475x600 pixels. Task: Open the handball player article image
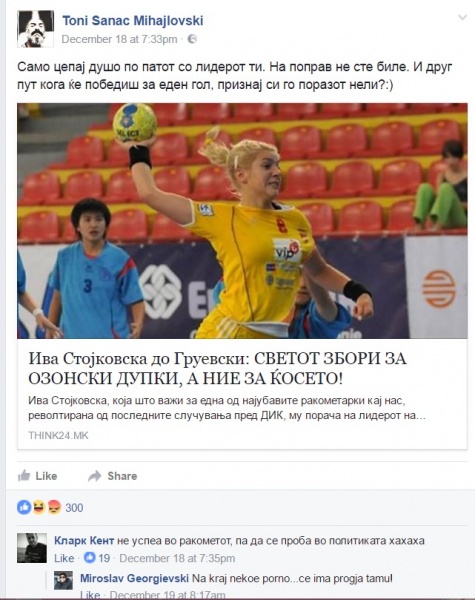(242, 221)
